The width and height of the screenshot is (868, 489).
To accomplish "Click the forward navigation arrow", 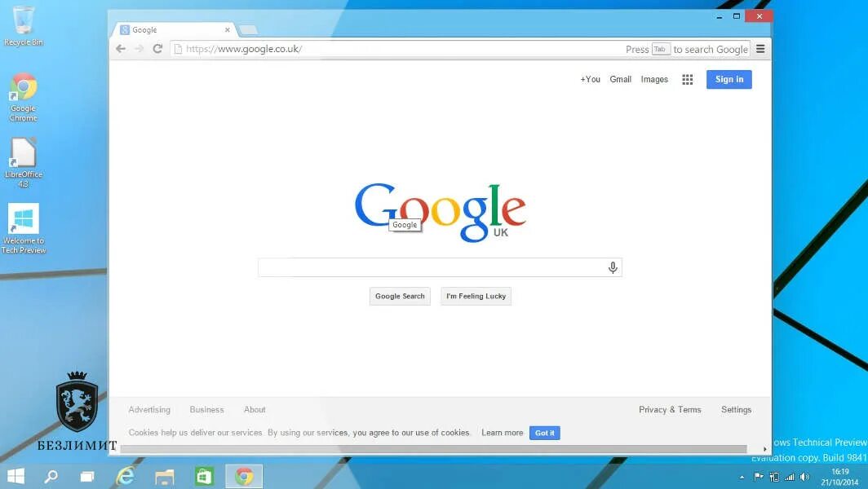I will [x=139, y=49].
